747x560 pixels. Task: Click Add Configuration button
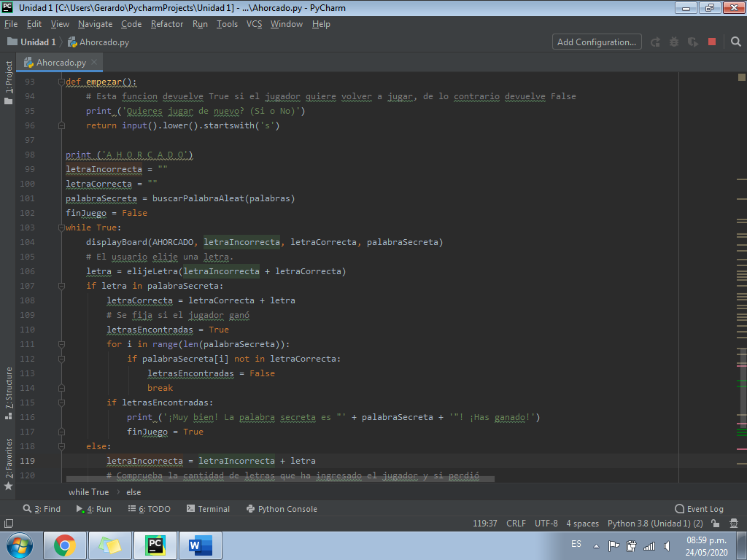pos(597,42)
